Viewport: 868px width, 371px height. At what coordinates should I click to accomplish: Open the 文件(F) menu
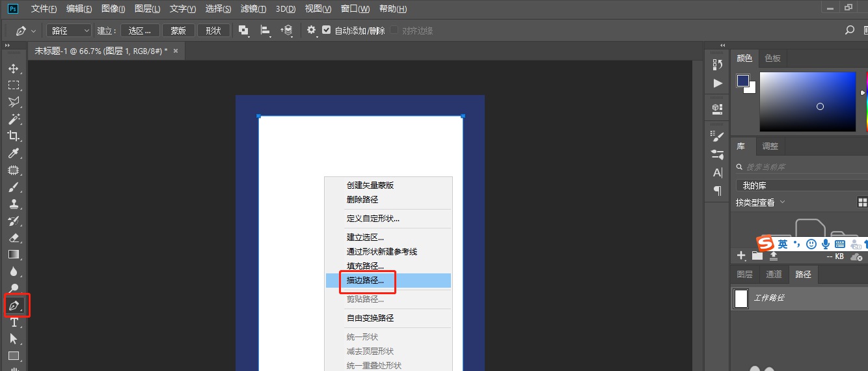click(x=44, y=9)
